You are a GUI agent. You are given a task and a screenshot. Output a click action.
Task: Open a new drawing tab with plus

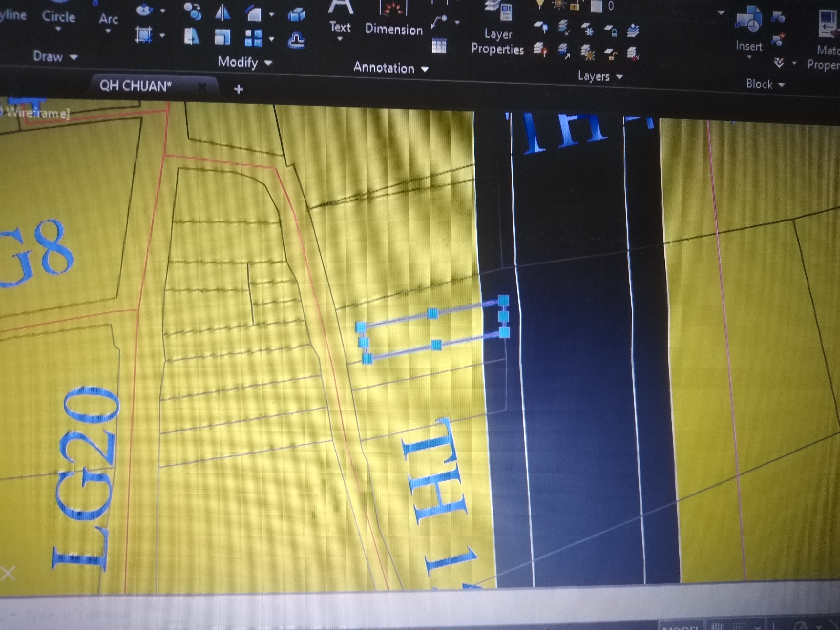(239, 89)
